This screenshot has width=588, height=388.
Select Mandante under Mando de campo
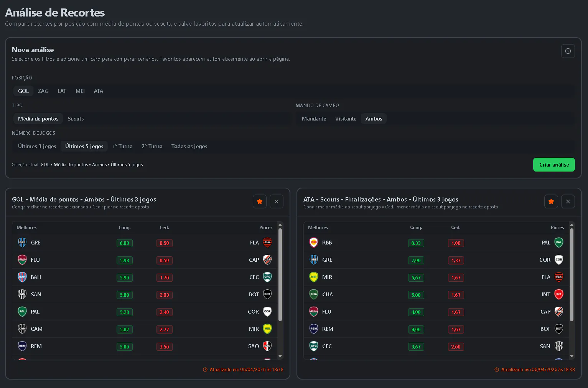click(x=314, y=119)
